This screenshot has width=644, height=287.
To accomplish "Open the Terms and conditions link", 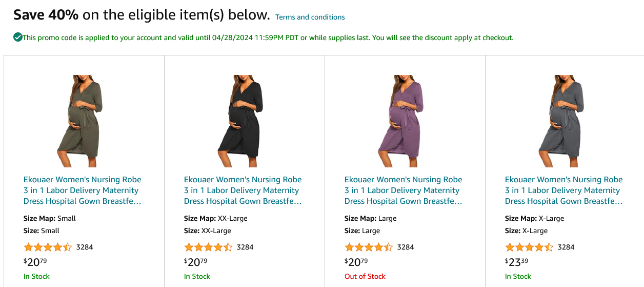I will (310, 17).
